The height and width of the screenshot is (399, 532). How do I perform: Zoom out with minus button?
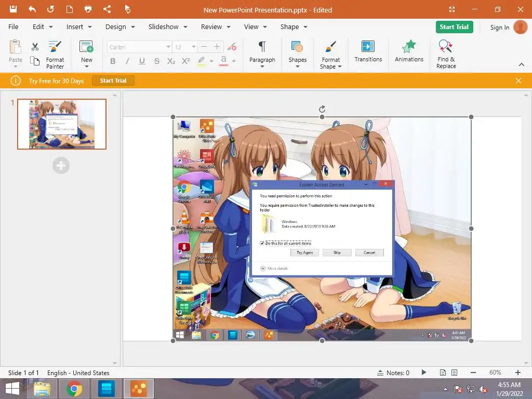[473, 373]
